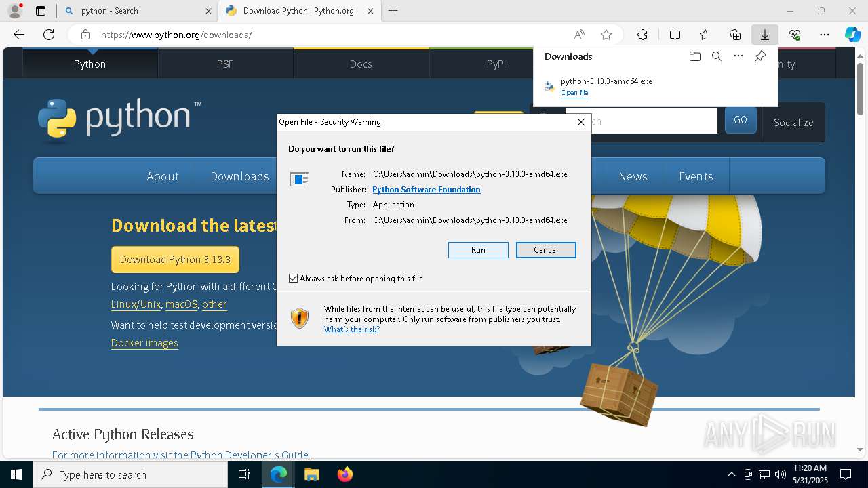Screen dimensions: 868x488
Task: Click the browser back arrow
Action: 19,35
